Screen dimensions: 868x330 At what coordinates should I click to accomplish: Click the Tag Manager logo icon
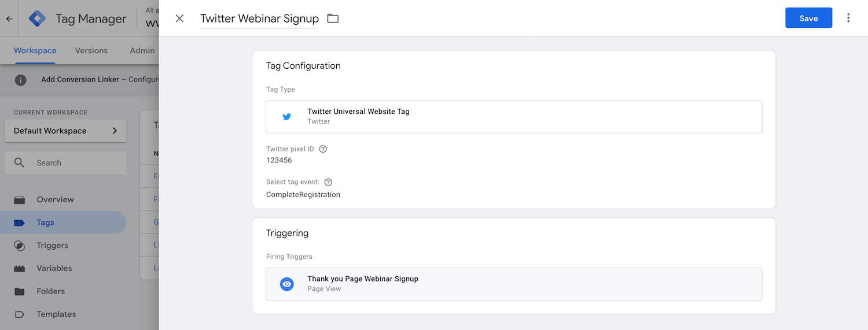pyautogui.click(x=38, y=18)
